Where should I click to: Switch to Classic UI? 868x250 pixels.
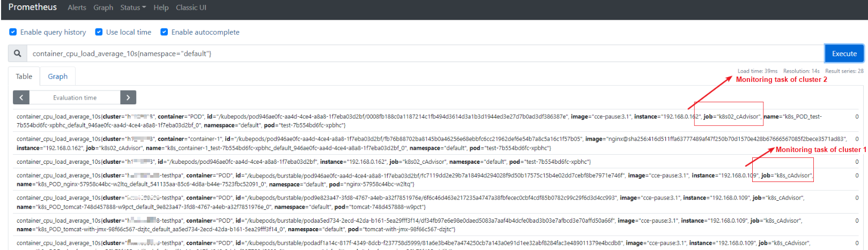click(x=191, y=7)
